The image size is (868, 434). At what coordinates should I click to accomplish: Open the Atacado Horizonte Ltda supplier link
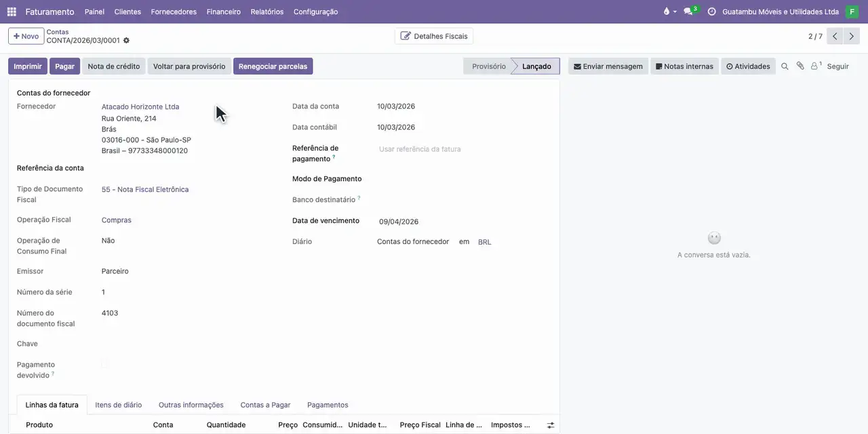pos(140,106)
